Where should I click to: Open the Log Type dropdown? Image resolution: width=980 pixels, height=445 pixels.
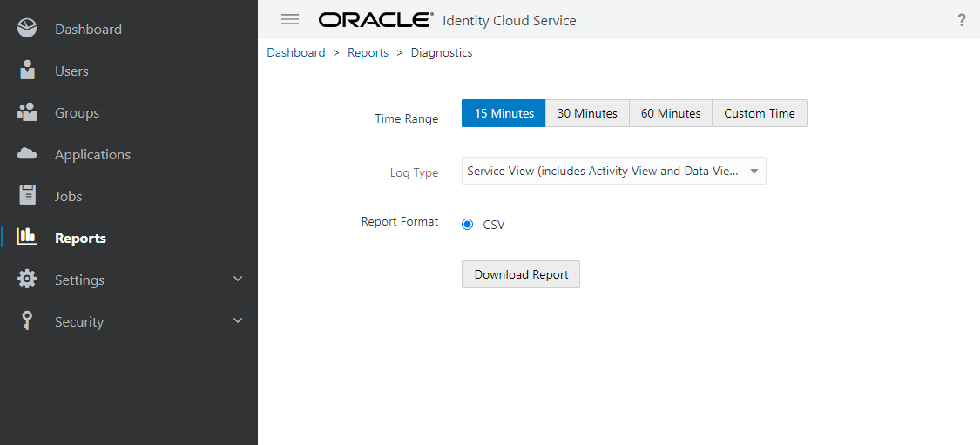(x=613, y=172)
